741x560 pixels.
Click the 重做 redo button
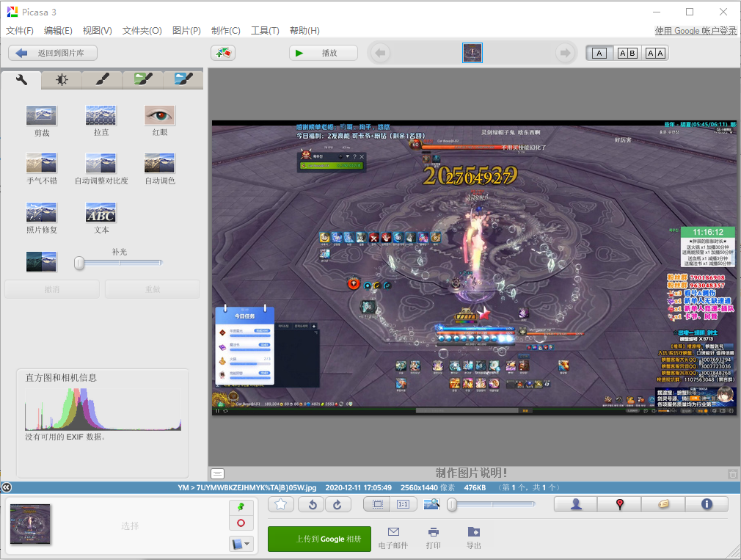(x=153, y=289)
